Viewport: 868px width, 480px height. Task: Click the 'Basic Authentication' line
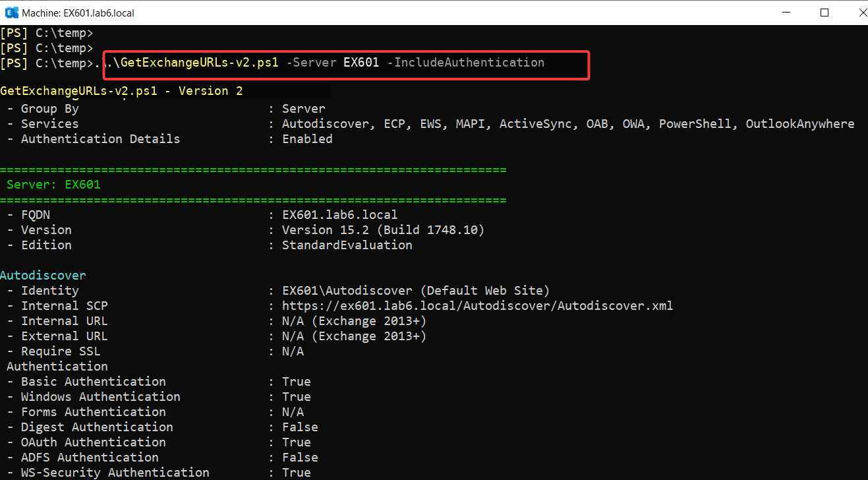(159, 382)
